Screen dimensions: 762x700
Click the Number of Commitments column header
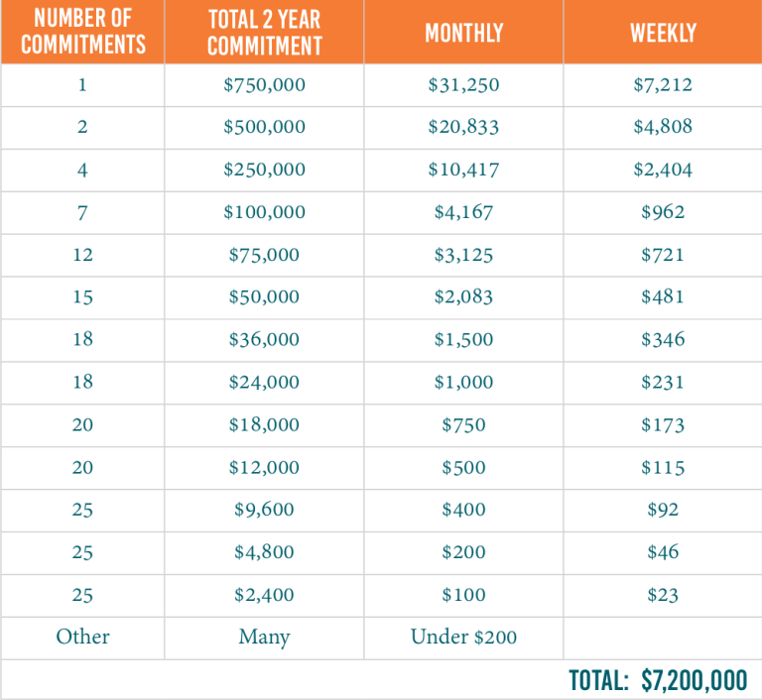pos(82,32)
